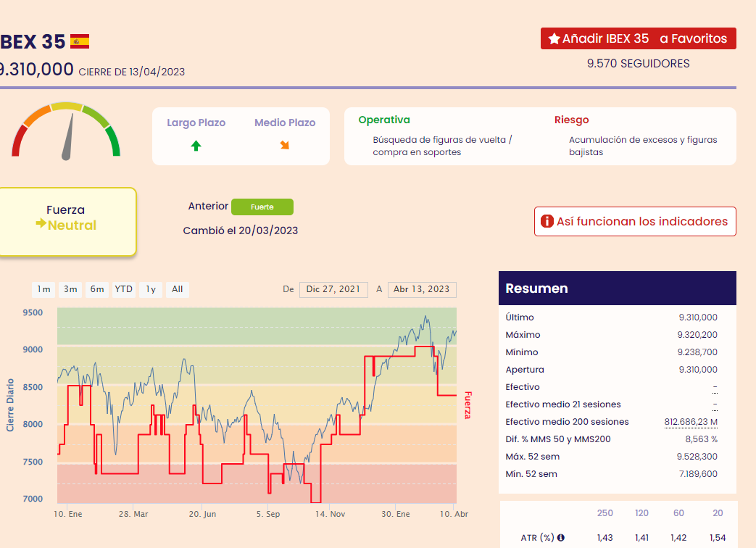
Task: Add IBEX 35 to Favoritos
Action: coord(639,38)
